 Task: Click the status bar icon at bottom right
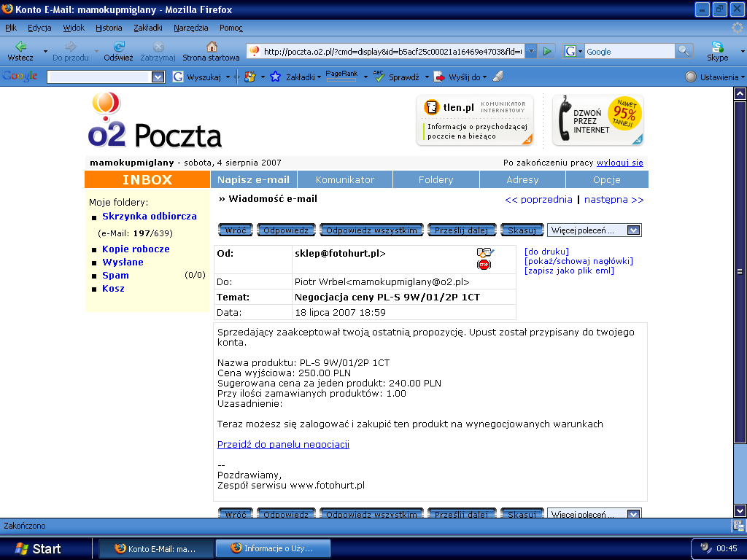[x=738, y=525]
